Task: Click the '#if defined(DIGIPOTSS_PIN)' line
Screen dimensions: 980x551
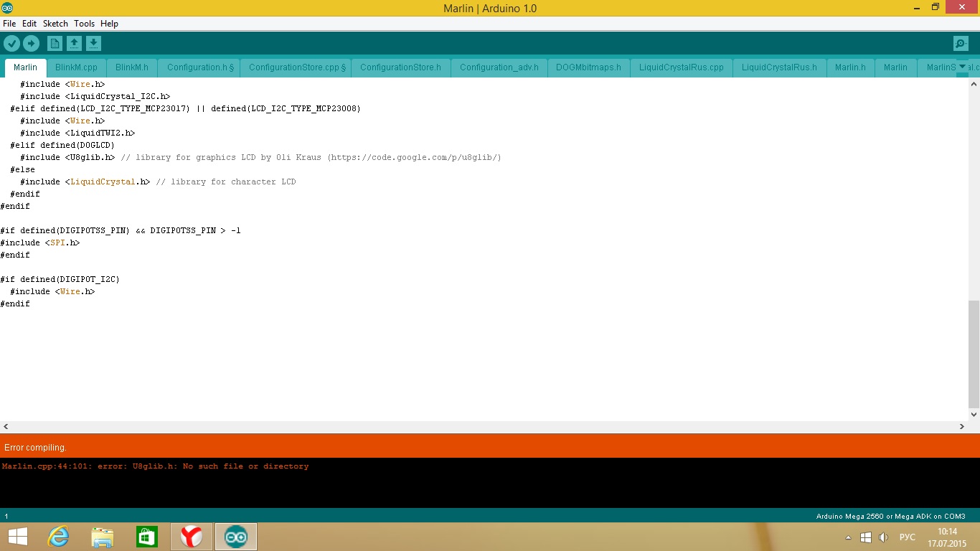Action: coord(121,230)
